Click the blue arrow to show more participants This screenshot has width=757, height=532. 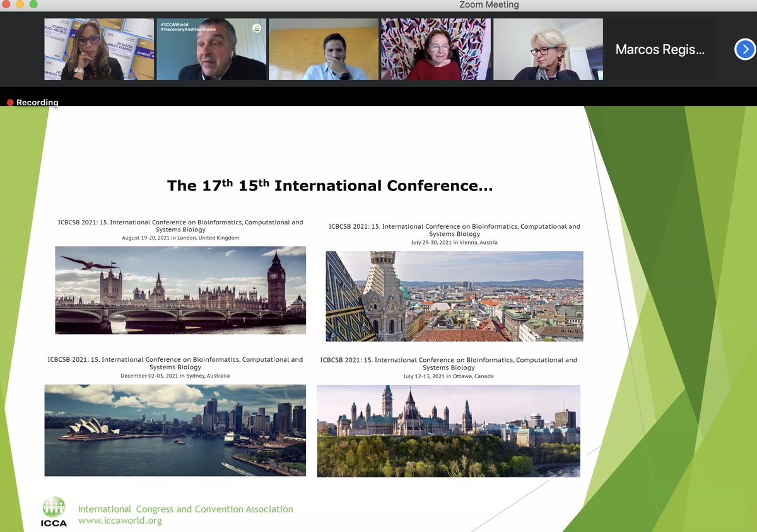tap(745, 49)
